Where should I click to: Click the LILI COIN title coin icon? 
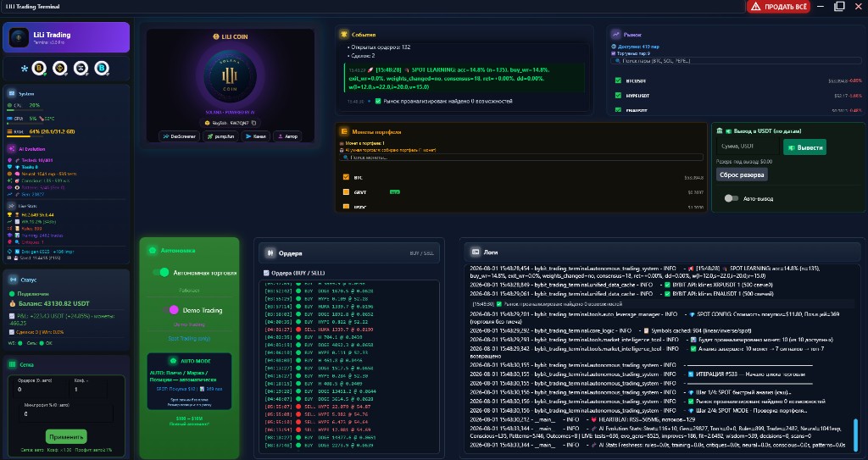click(216, 36)
